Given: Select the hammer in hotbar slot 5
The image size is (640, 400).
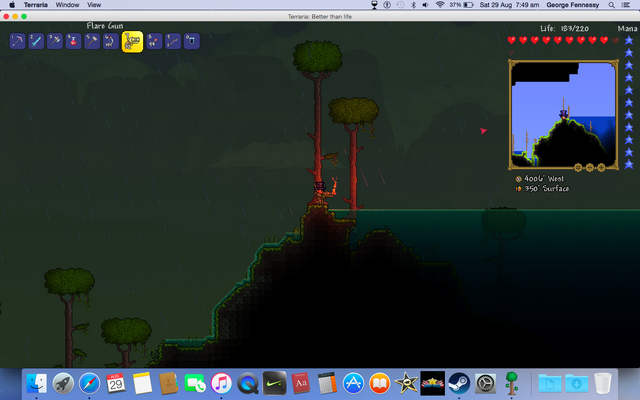Looking at the screenshot, I should 92,41.
